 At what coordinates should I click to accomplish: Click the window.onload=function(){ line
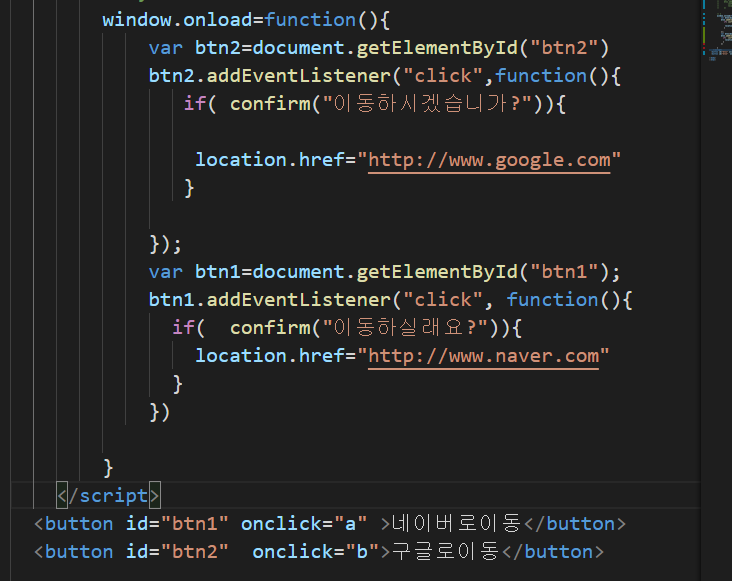point(246,20)
